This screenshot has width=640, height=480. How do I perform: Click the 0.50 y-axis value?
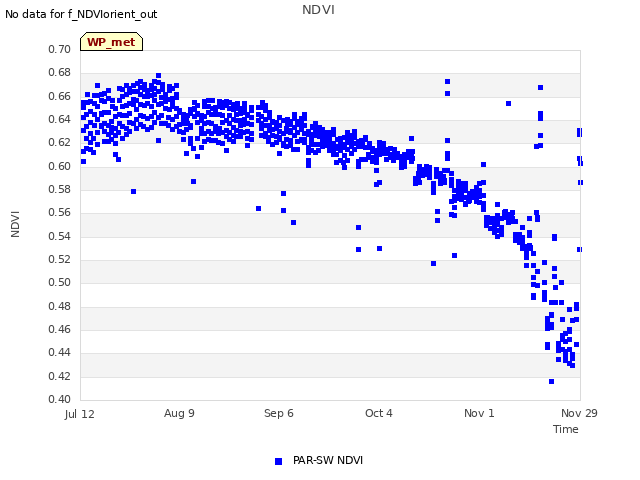[x=60, y=282]
